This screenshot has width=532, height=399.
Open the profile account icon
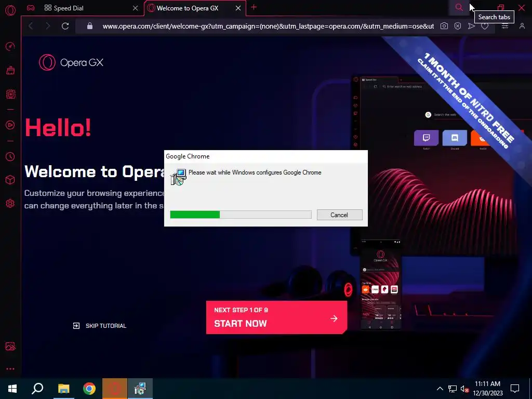pyautogui.click(x=522, y=26)
